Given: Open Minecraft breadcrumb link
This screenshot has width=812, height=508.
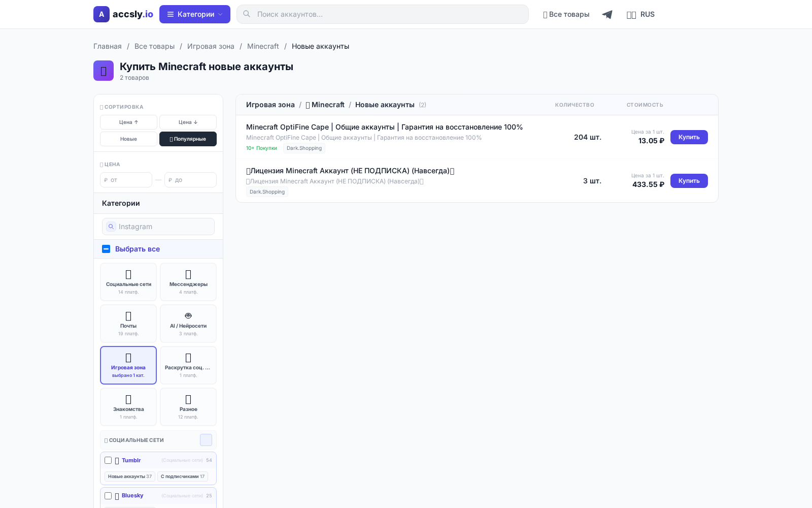Looking at the screenshot, I should tap(263, 46).
